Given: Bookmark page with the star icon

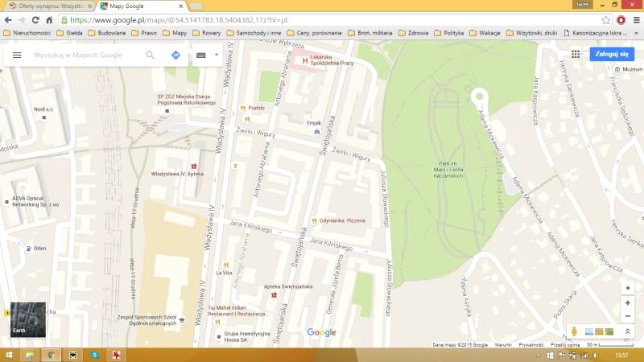Looking at the screenshot, I should (x=606, y=19).
